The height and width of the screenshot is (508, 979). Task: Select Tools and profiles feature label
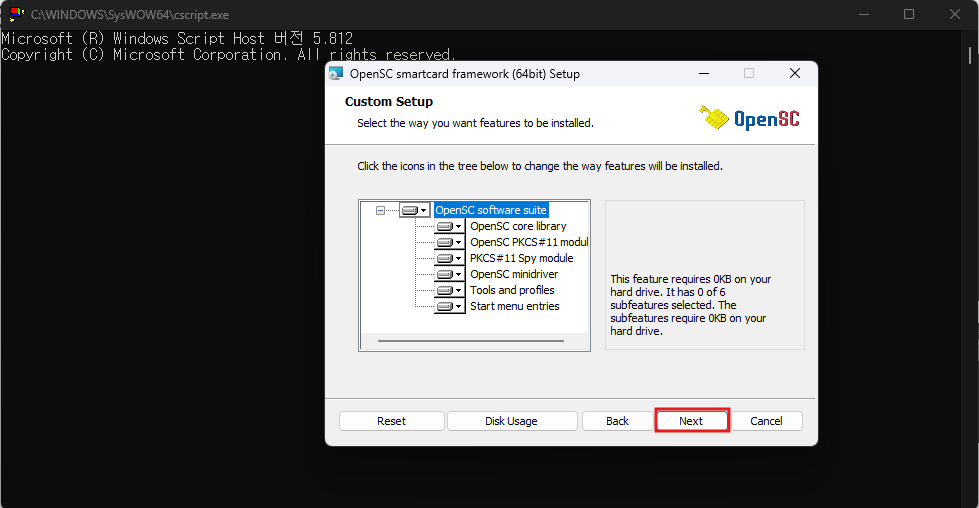tap(512, 290)
